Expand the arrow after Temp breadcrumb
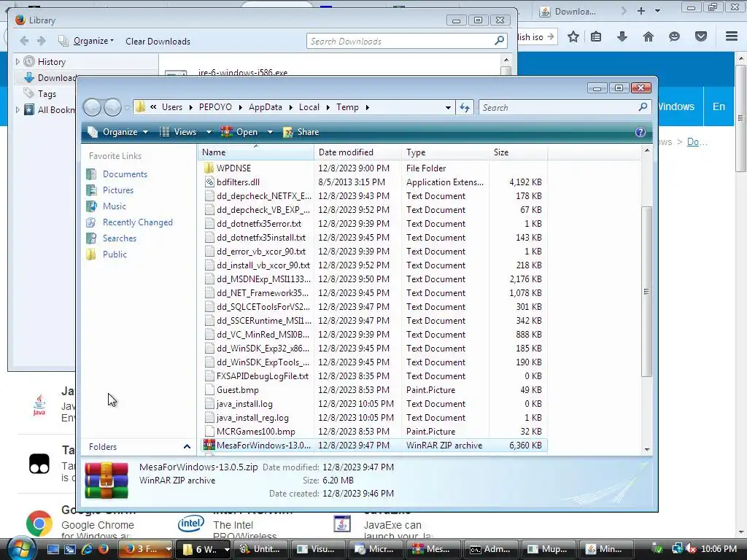This screenshot has height=560, width=747. (x=368, y=108)
